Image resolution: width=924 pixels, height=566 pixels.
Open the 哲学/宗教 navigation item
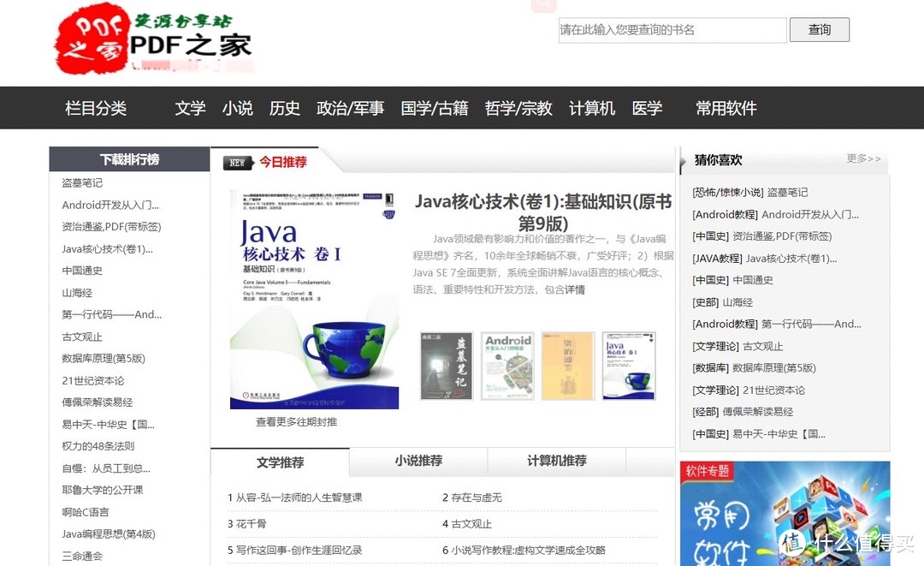click(518, 108)
